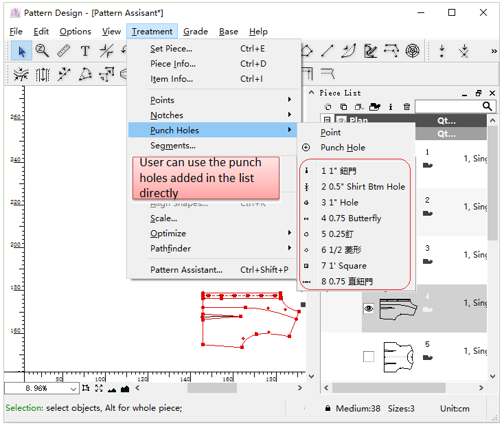Select '4 0.75 Butterfly' punch hole

(x=351, y=218)
